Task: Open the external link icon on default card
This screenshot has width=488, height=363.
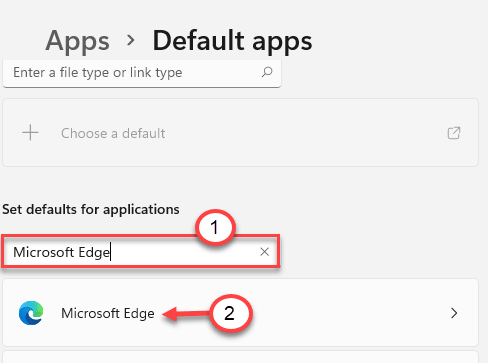Action: click(x=454, y=133)
